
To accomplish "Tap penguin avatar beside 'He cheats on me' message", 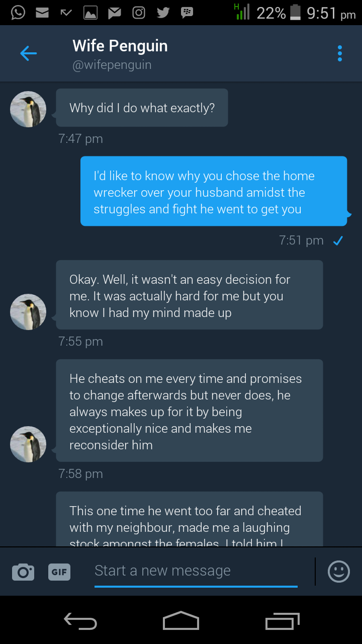I will click(28, 444).
